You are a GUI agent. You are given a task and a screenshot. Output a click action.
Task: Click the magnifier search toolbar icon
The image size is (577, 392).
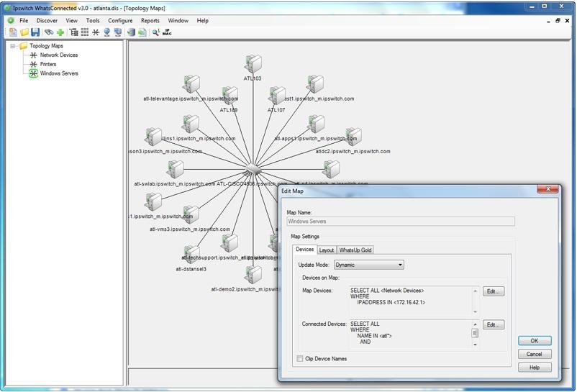[155, 32]
